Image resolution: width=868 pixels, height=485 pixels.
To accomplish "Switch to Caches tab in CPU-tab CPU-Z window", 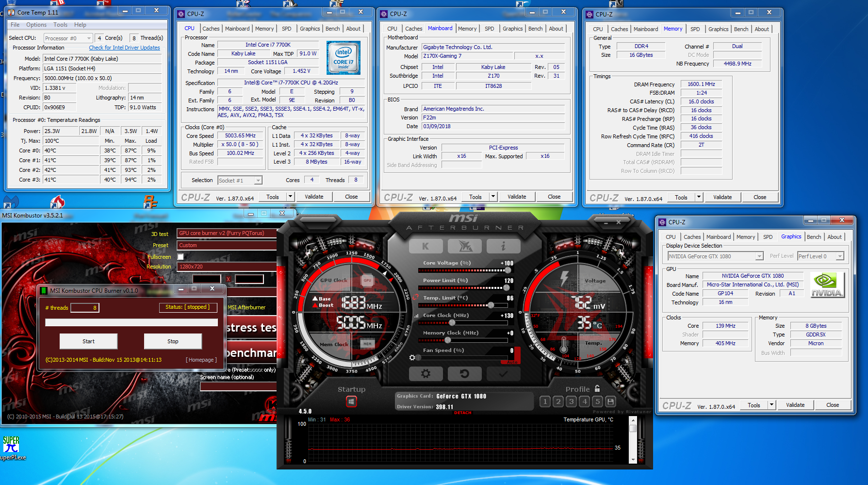I will (x=211, y=29).
